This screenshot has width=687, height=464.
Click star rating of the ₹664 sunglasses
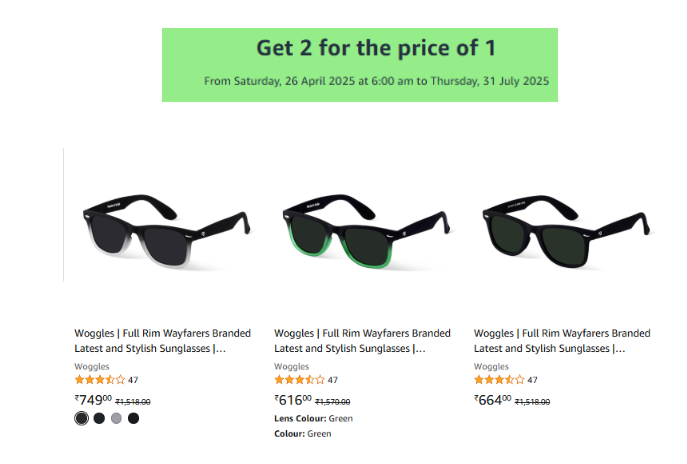pos(499,380)
